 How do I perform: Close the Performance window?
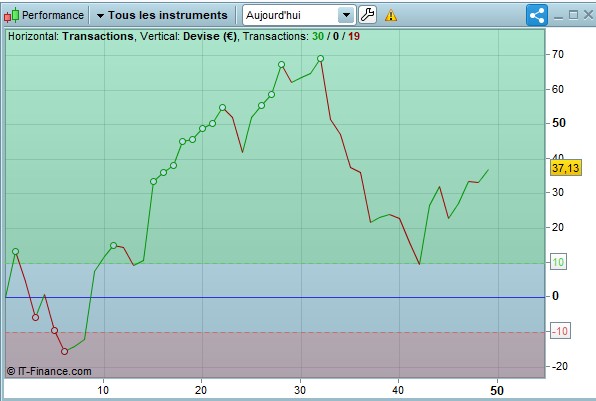pos(588,15)
